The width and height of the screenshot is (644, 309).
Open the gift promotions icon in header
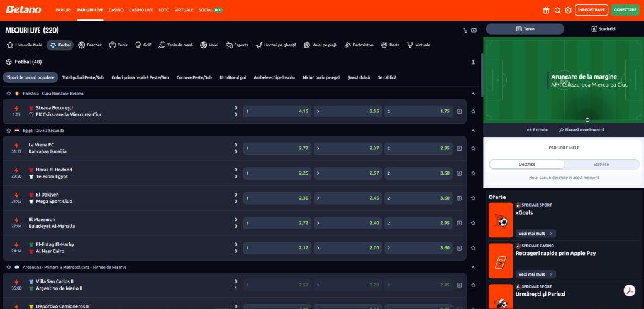546,10
